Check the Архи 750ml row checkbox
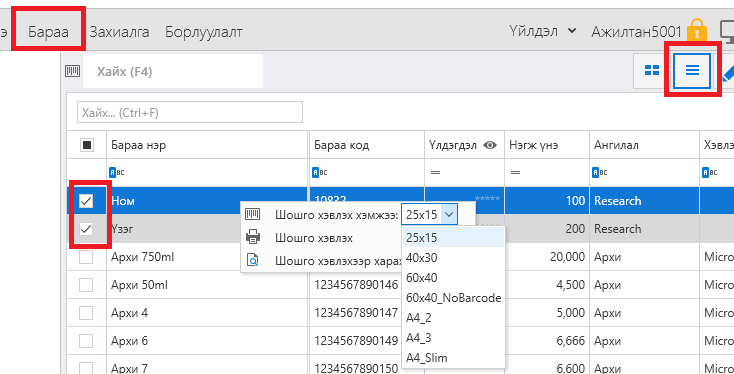 pos(86,257)
